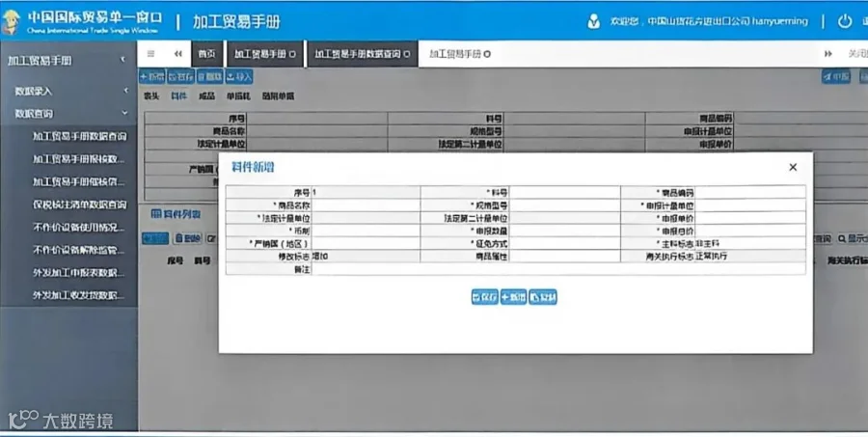Click the double right arrow tab scroller
The image size is (868, 437).
tap(828, 54)
